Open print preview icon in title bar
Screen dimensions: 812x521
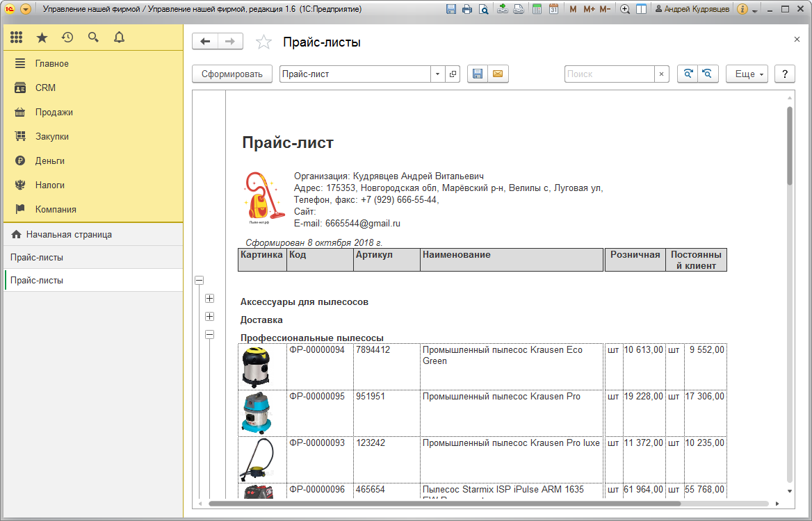coord(484,9)
